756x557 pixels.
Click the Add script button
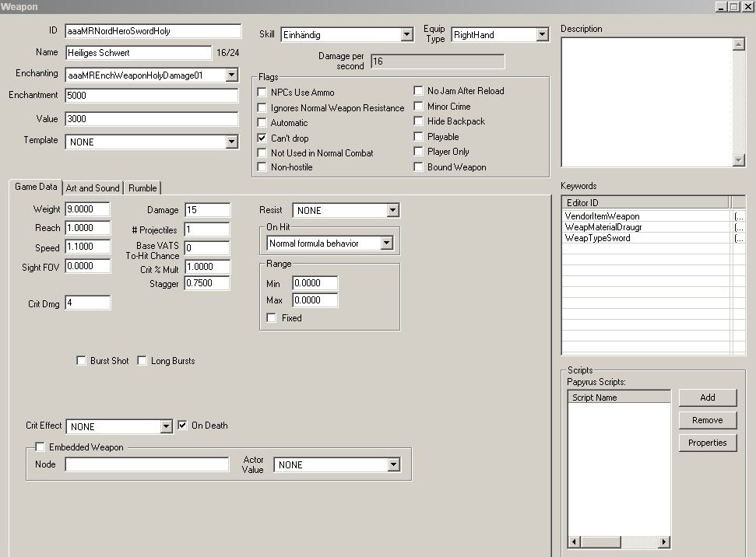pos(707,398)
